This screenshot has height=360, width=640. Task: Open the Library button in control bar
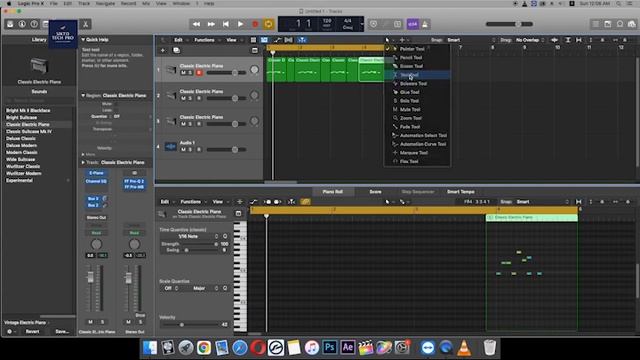[10, 24]
